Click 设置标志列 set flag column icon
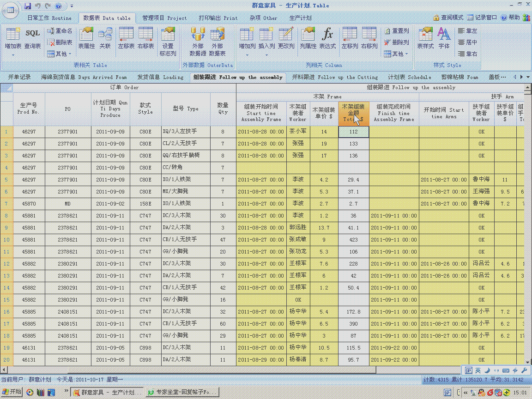 click(168, 42)
